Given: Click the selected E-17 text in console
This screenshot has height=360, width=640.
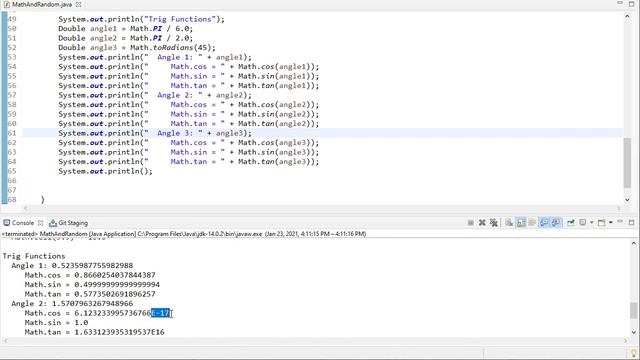Looking at the screenshot, I should (x=160, y=313).
